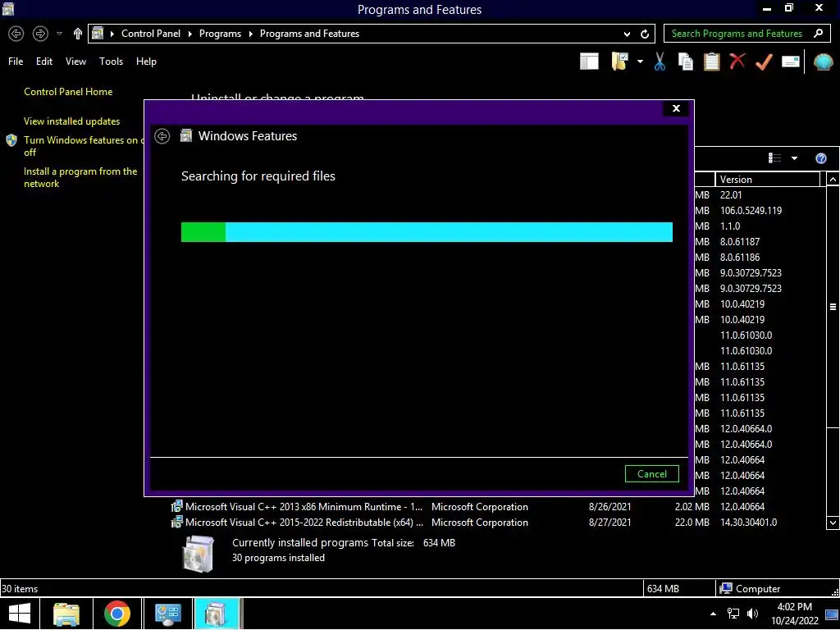The height and width of the screenshot is (630, 840).
Task: Click the orange checkmark Properties icon
Action: coord(764,62)
